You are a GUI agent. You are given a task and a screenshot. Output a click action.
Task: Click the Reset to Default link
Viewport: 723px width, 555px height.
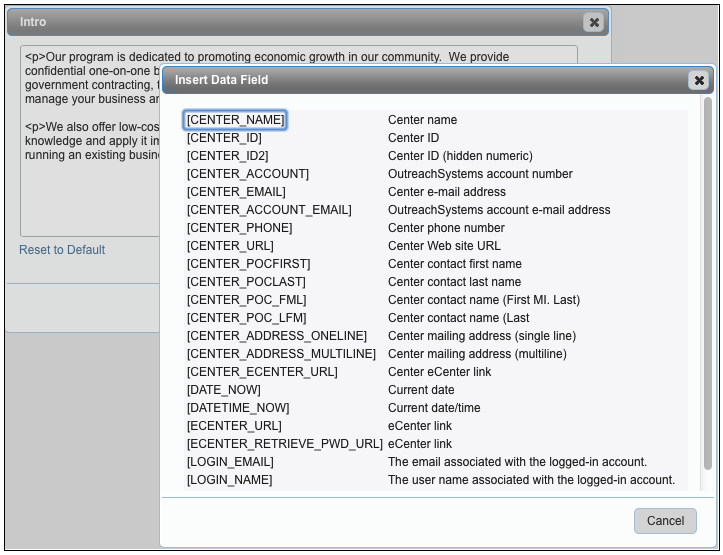[62, 250]
